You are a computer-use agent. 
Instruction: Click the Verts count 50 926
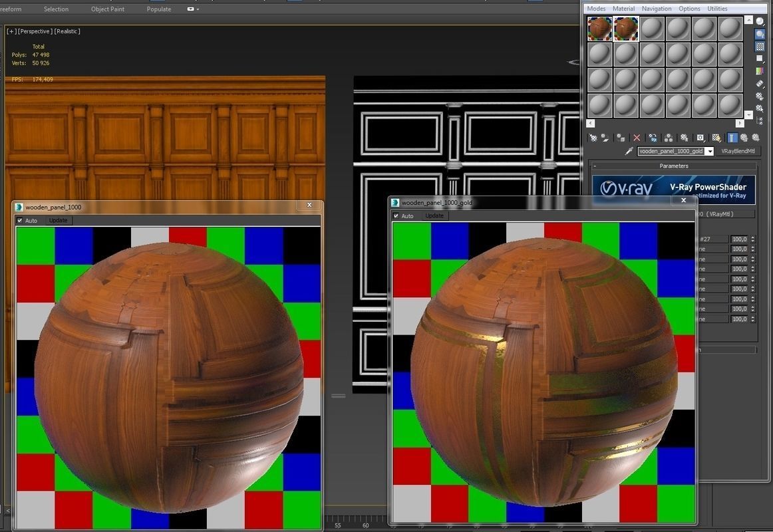pyautogui.click(x=41, y=63)
